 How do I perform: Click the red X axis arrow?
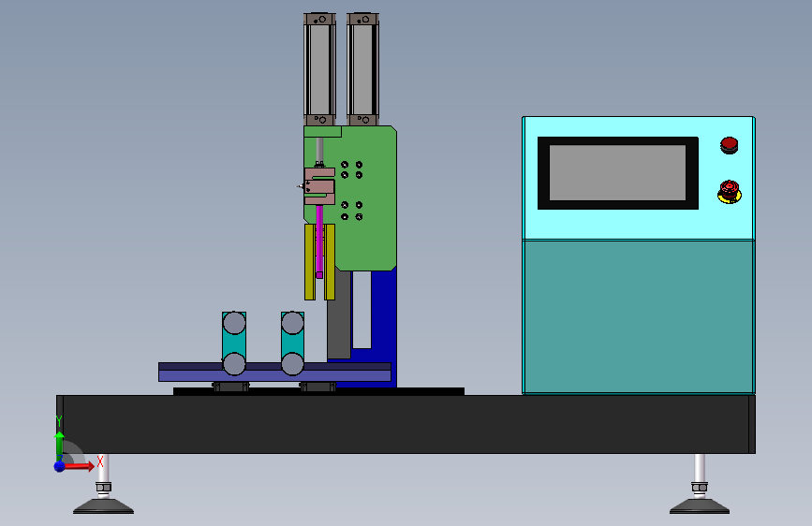tap(80, 466)
